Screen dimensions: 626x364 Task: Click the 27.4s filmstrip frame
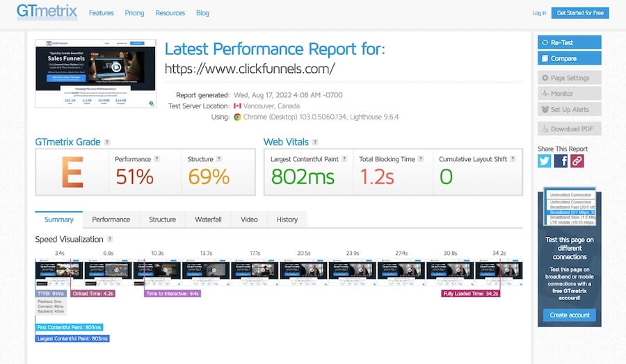pyautogui.click(x=401, y=273)
